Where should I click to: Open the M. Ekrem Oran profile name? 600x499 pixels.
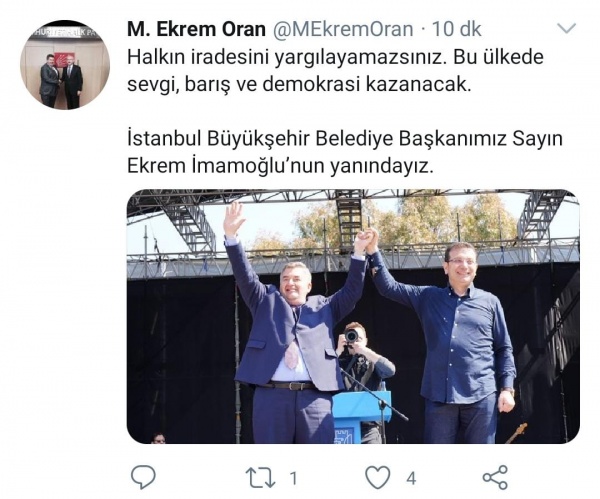point(196,29)
